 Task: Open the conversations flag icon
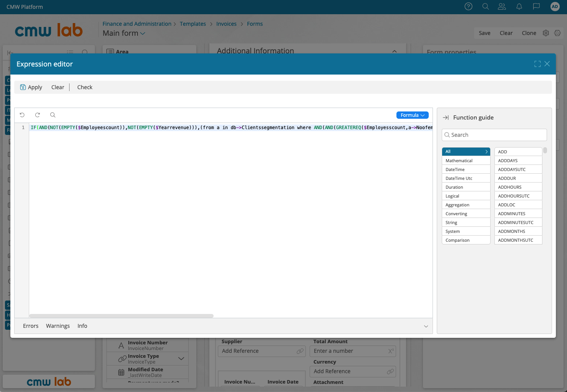click(x=536, y=7)
